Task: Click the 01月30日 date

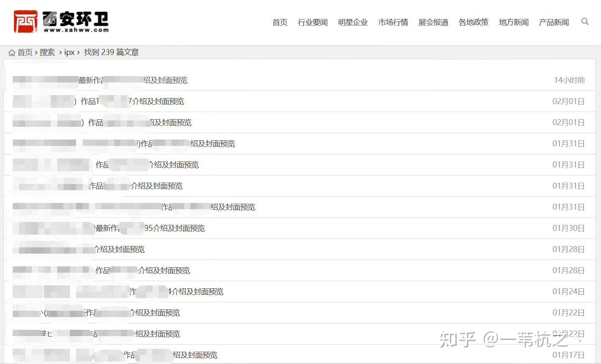Action: (x=568, y=228)
